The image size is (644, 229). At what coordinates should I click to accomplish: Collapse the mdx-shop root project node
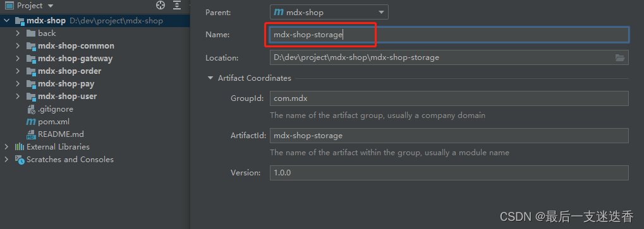pyautogui.click(x=6, y=20)
